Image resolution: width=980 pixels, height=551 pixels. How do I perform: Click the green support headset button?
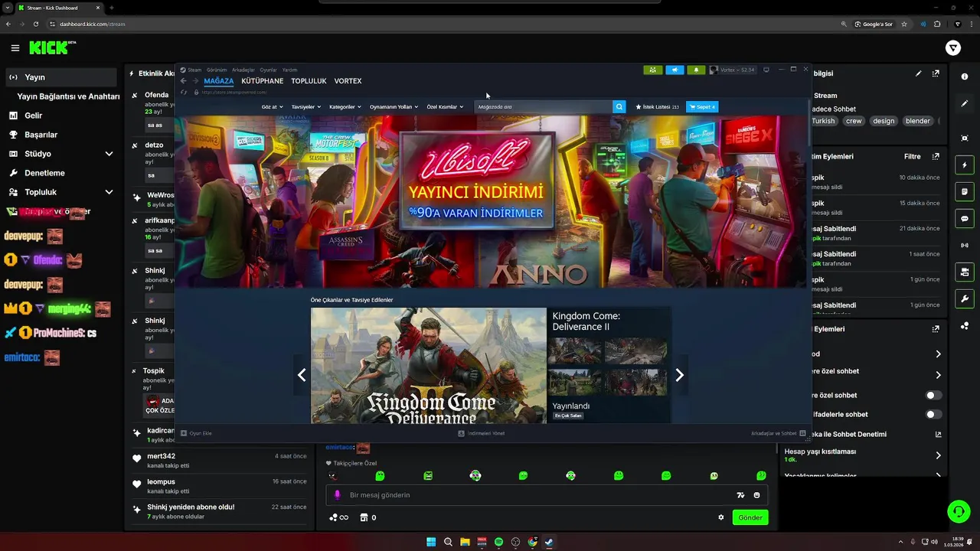click(x=959, y=510)
